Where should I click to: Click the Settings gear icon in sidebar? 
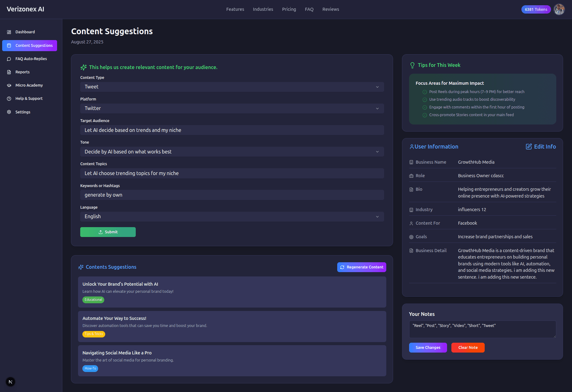pyautogui.click(x=9, y=112)
